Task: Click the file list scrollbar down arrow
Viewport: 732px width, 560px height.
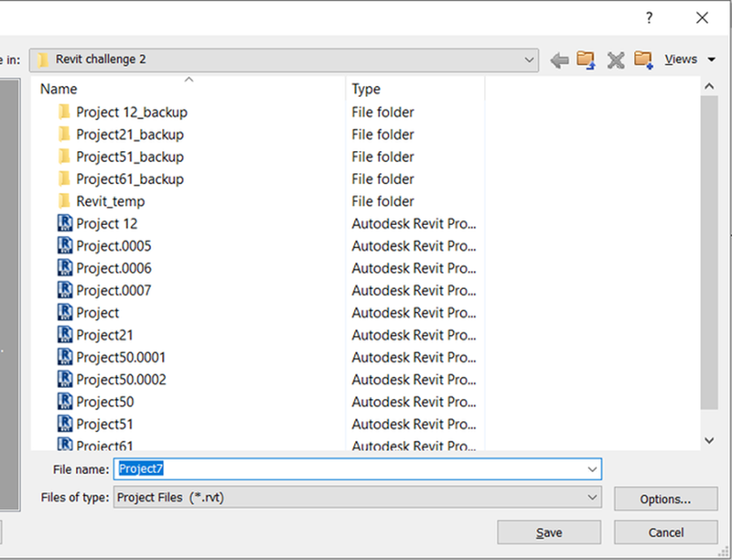Action: [709, 440]
